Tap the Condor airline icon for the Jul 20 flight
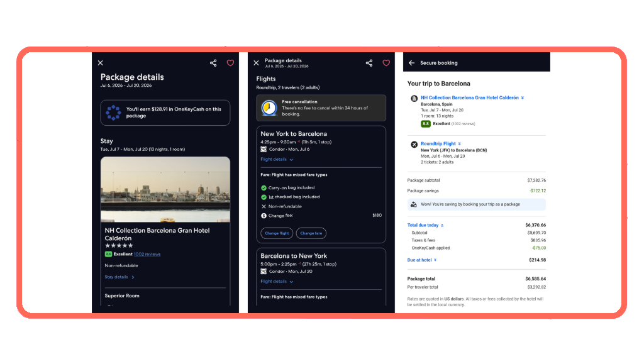Screen dimensions: 644x337 tap(264, 272)
